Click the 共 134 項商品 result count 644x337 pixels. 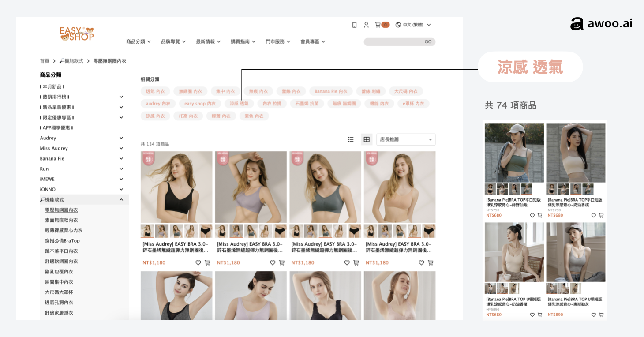pos(155,144)
